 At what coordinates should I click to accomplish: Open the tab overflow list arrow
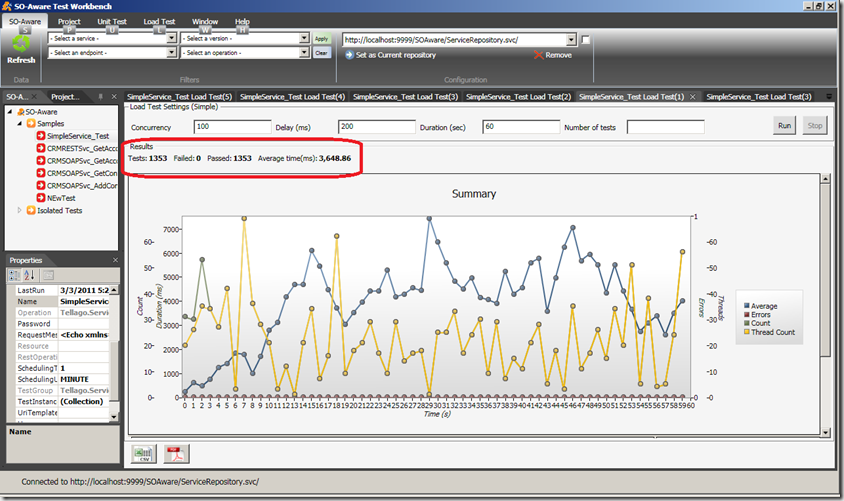pyautogui.click(x=829, y=97)
